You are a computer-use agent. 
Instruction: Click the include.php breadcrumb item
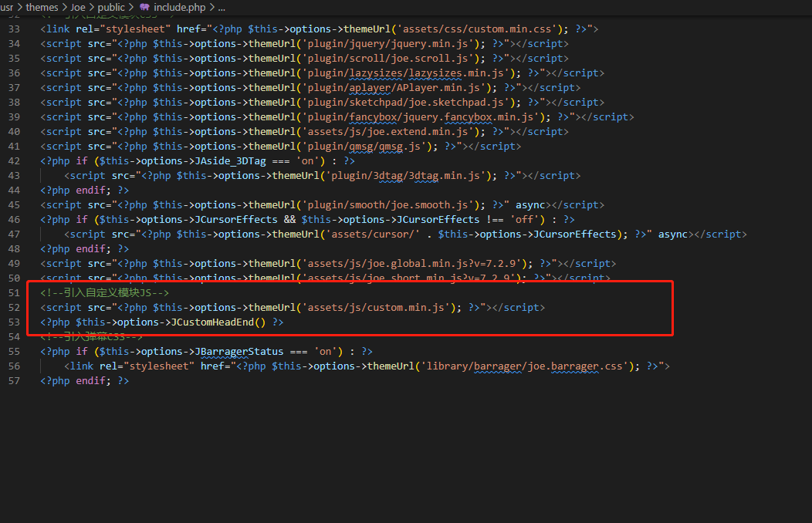point(180,7)
